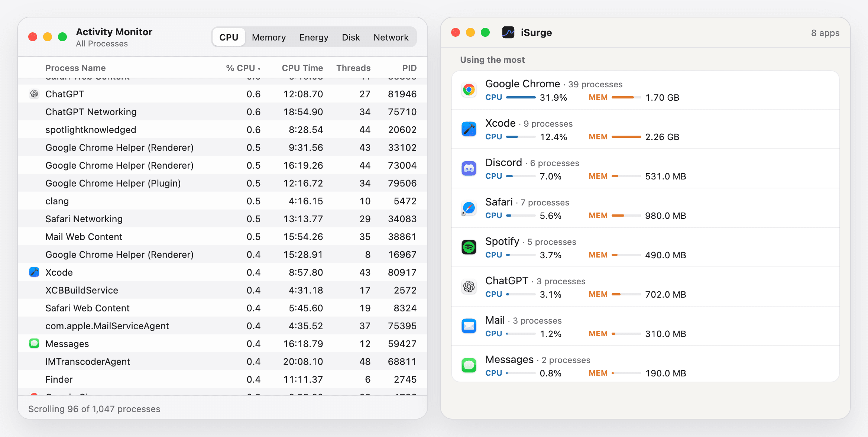The height and width of the screenshot is (437, 868).
Task: Click the 'Scrolling 96 of 1,047 processes' status
Action: pos(94,409)
